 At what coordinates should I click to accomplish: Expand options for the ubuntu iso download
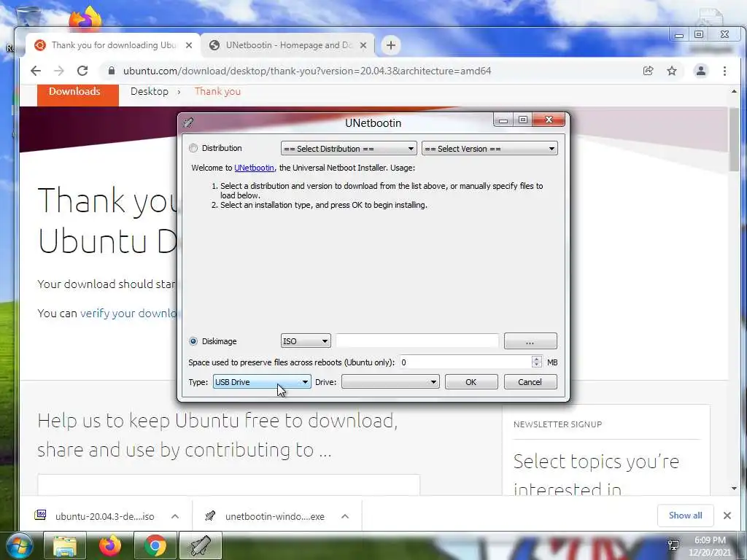tap(175, 517)
